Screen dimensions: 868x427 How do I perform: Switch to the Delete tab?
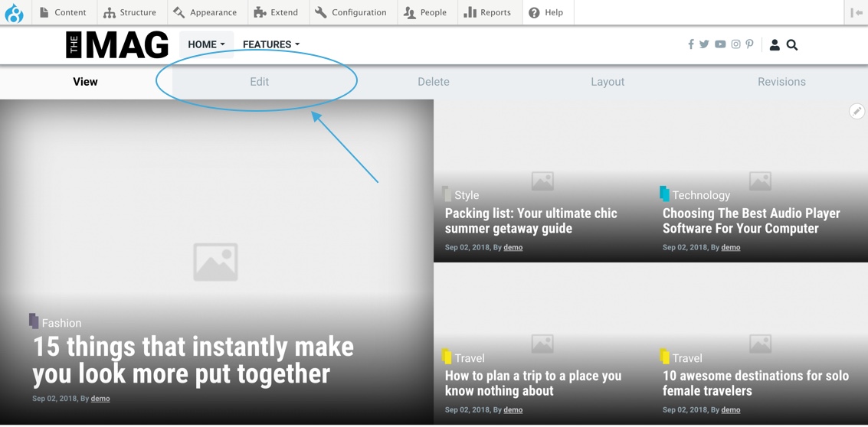coord(434,82)
